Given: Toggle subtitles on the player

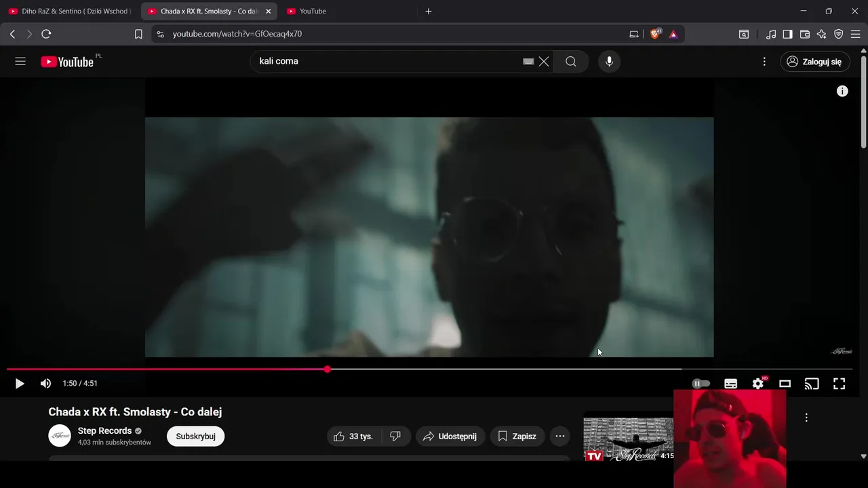Looking at the screenshot, I should [730, 384].
